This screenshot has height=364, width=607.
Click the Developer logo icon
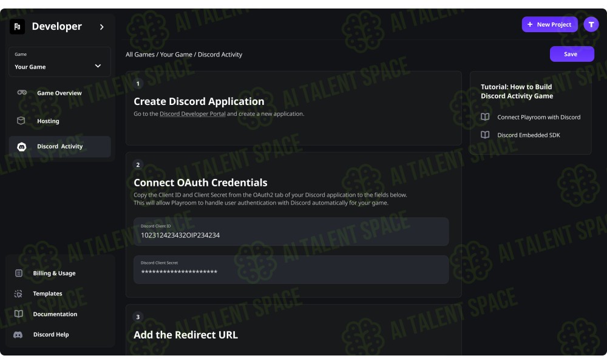pos(17,27)
